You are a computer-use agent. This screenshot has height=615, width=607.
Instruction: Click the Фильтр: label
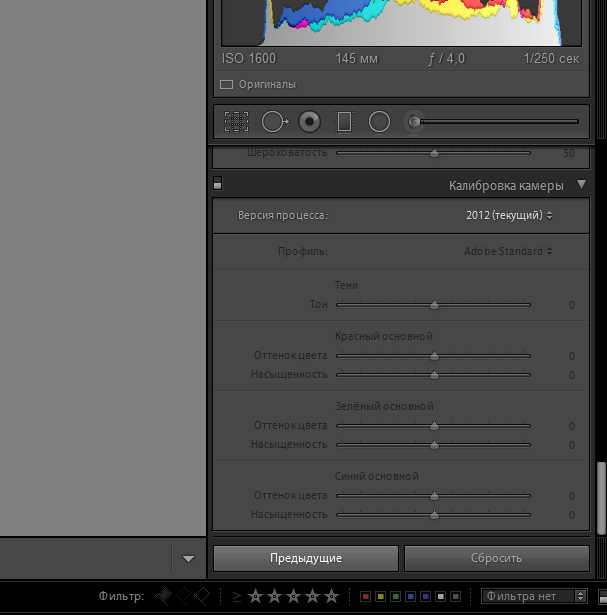[121, 596]
